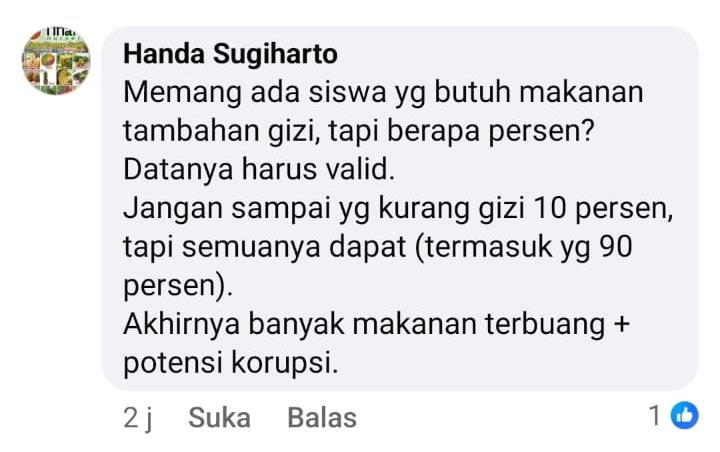
Task: Click the blue thumbs-up reaction icon
Action: 684,415
